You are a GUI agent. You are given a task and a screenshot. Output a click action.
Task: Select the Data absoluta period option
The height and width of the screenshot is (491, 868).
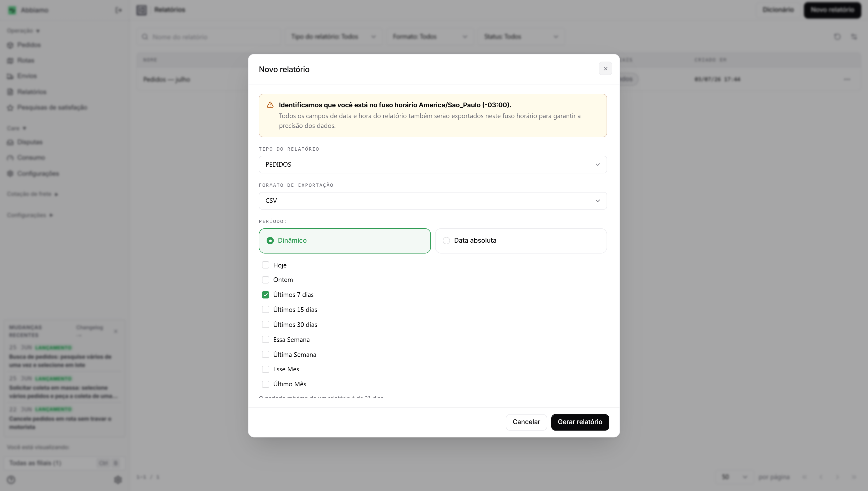click(521, 241)
